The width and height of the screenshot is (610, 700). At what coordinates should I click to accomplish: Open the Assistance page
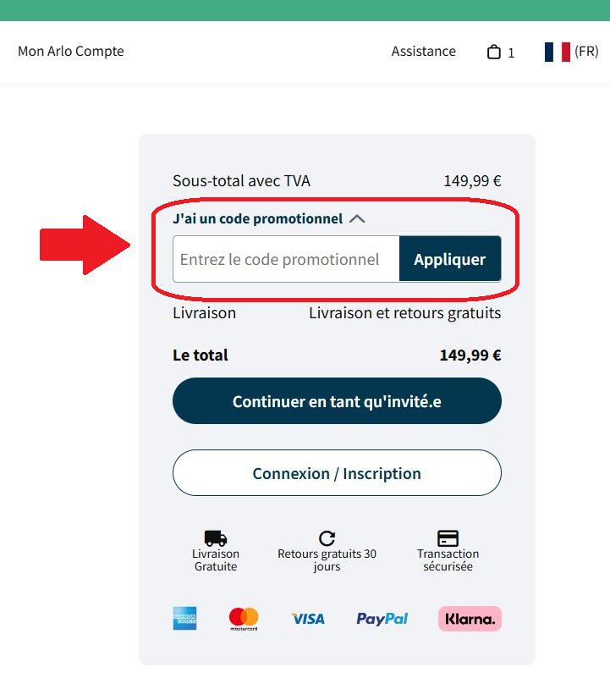point(423,51)
